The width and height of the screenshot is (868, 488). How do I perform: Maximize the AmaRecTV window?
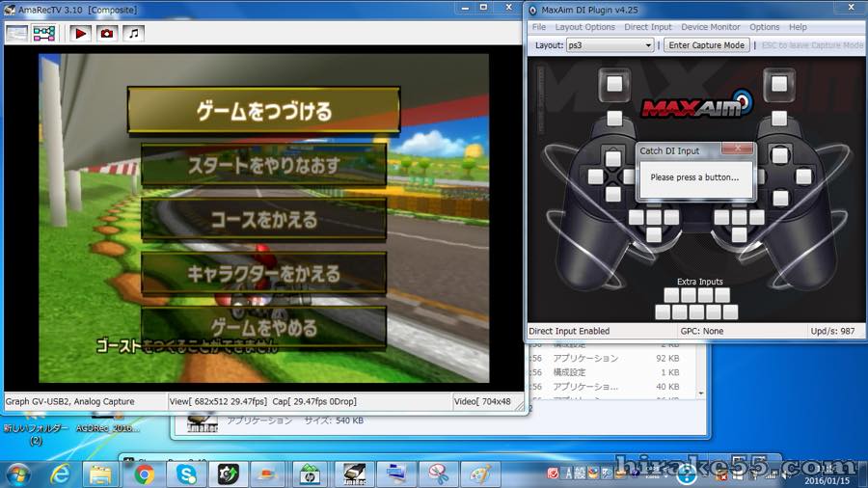[483, 7]
